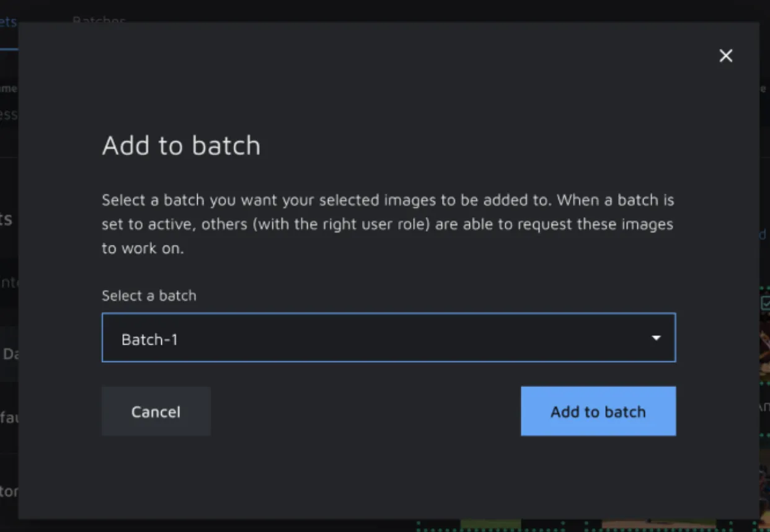Switch to the Batches tab behind dialog
770x532 pixels.
click(99, 19)
